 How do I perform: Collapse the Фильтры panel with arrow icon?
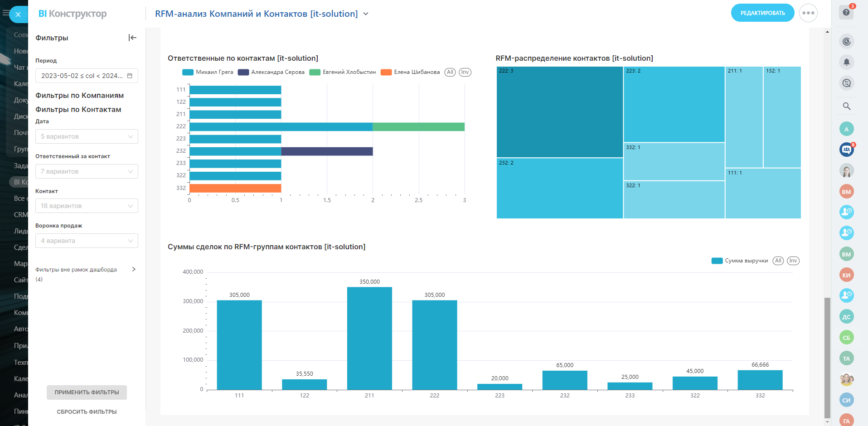tap(132, 38)
